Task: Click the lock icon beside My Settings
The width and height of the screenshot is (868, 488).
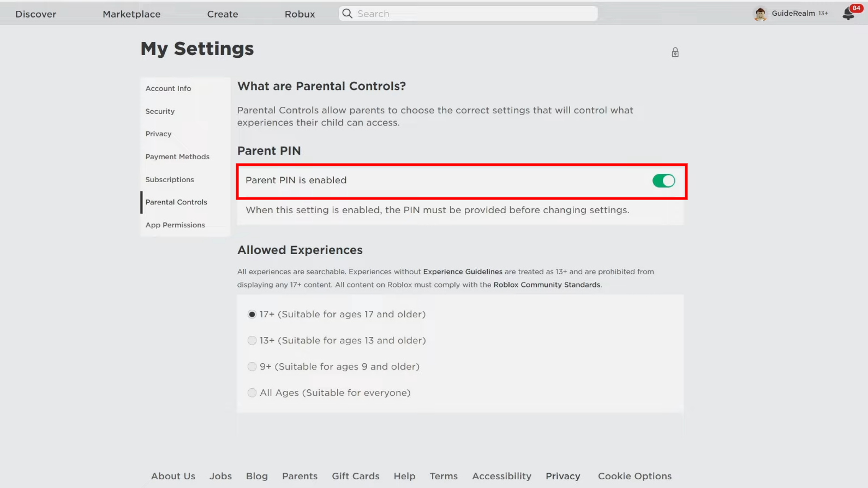Action: (x=675, y=52)
